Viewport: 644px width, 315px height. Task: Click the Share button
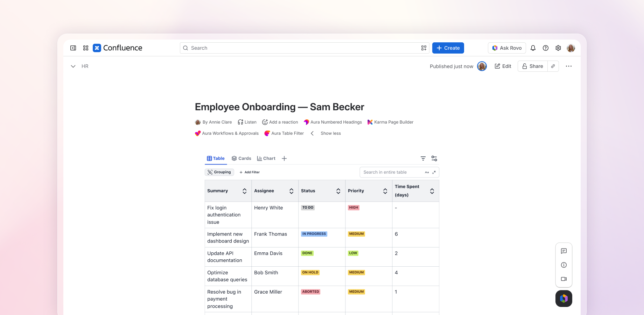click(x=533, y=66)
